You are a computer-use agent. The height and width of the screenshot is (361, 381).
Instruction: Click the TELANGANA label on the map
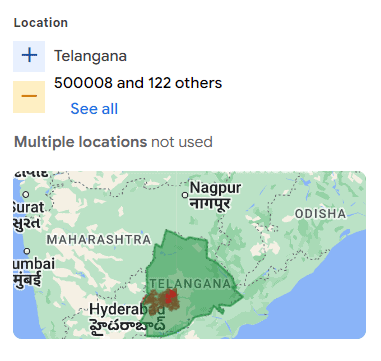190,284
